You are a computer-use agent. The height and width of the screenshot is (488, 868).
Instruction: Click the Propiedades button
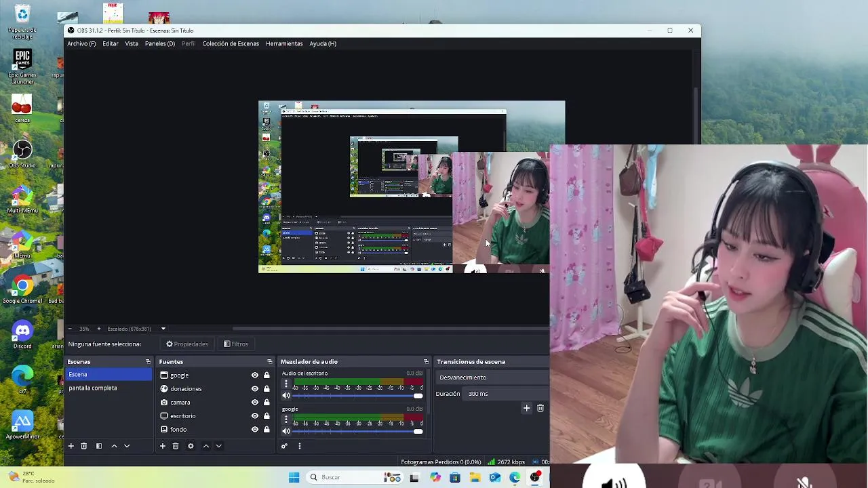(x=187, y=344)
